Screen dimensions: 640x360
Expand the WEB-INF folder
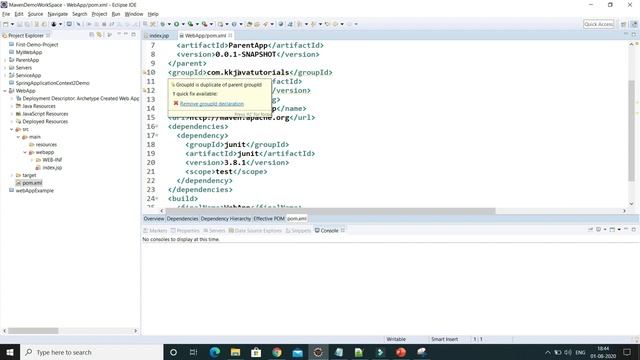tap(31, 160)
